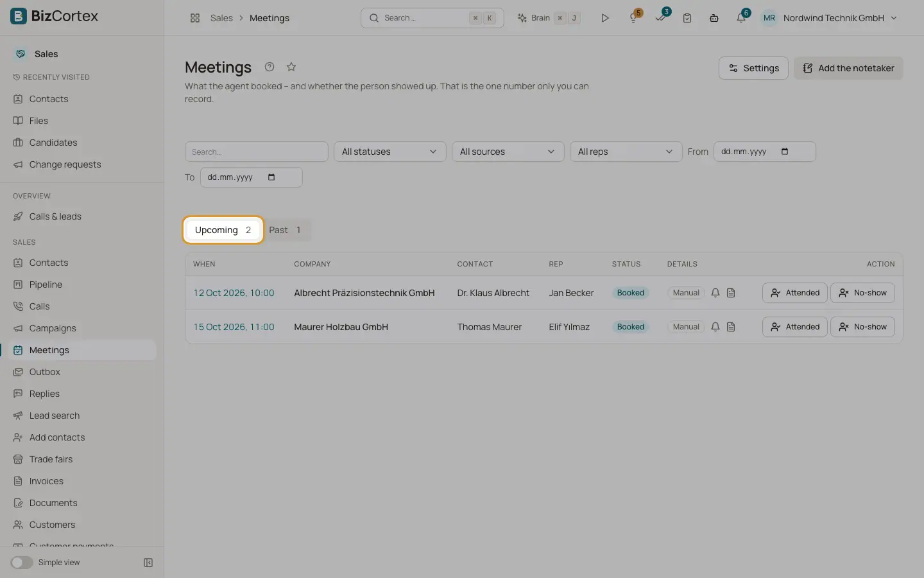
Task: Click the play icon in the top bar
Action: [x=604, y=18]
